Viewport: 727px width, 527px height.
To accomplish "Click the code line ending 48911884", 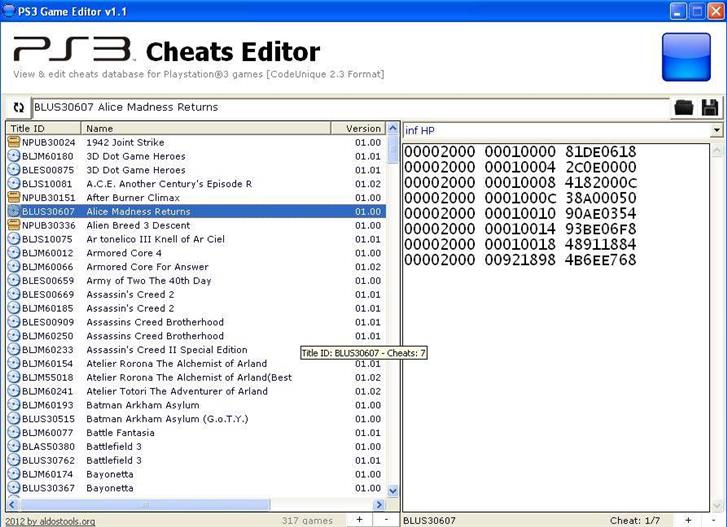I will point(520,244).
